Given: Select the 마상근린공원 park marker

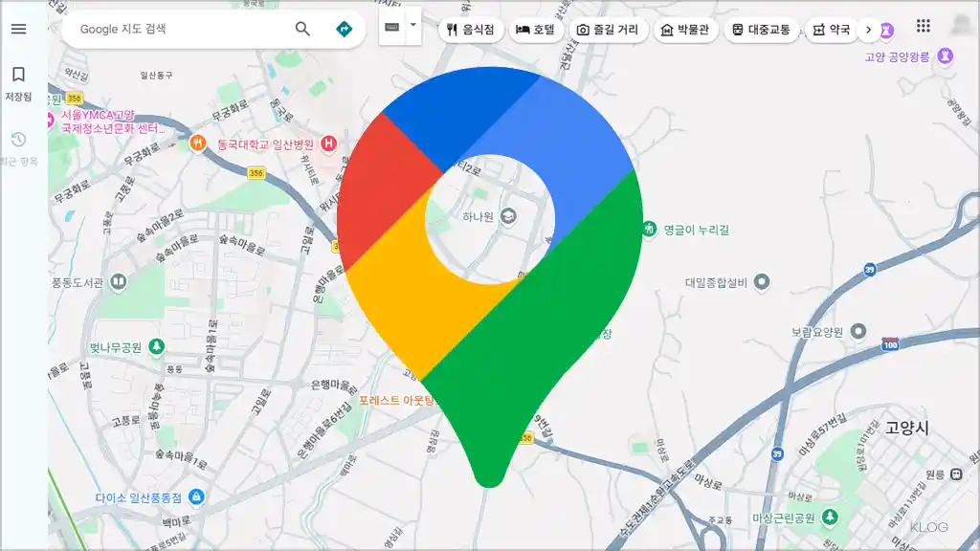Looking at the screenshot, I should (x=830, y=518).
